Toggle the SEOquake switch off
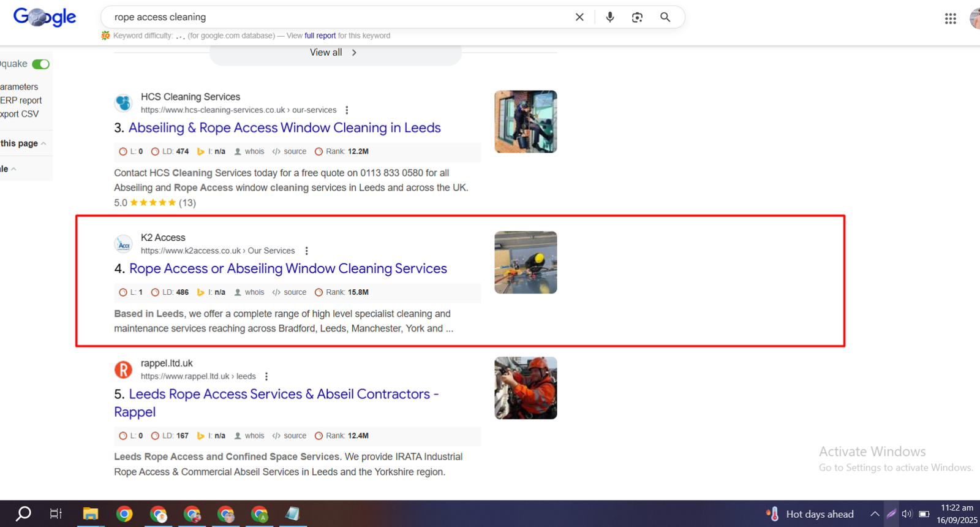The image size is (980, 527). tap(40, 64)
